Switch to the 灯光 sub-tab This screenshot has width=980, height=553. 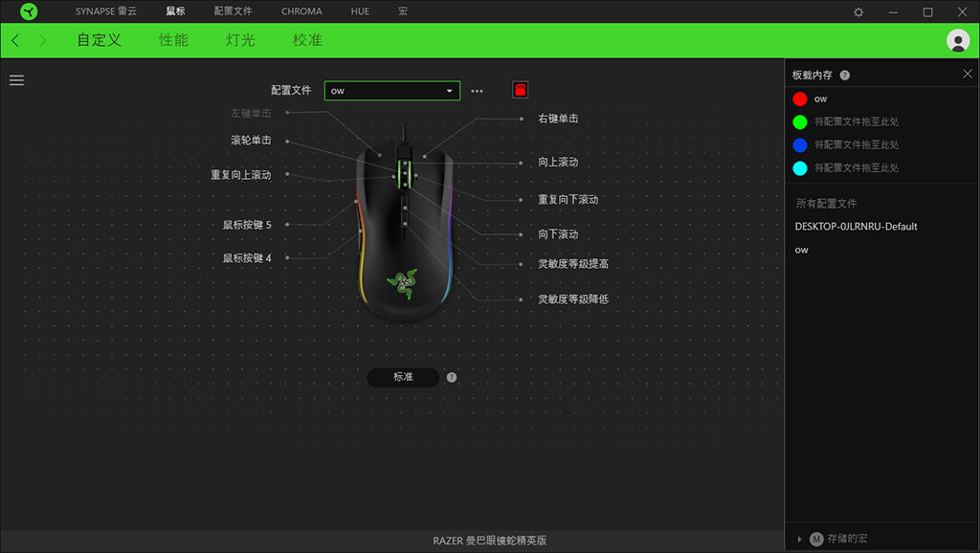[x=240, y=40]
